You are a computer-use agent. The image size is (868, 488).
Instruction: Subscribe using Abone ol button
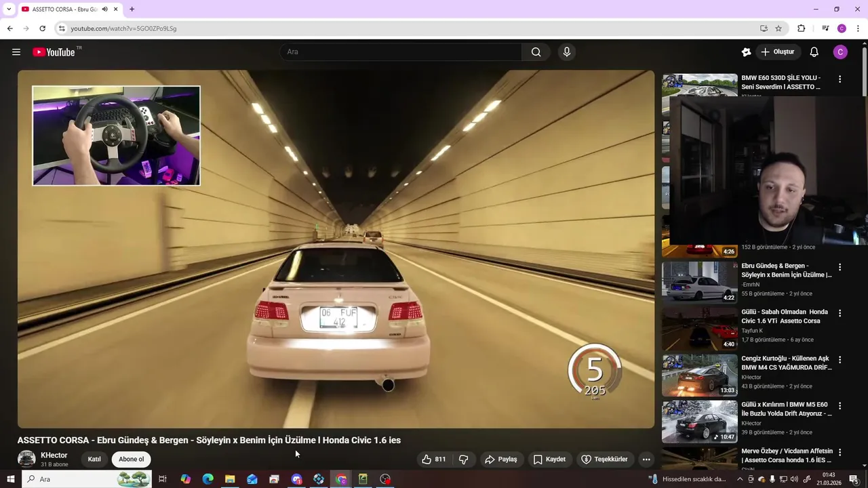click(132, 459)
